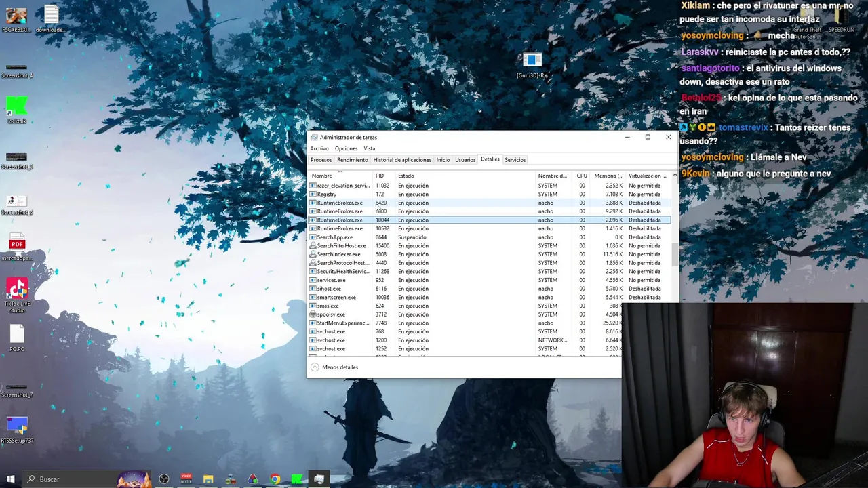Select the highlighted RuntimeBroker.exe PID 10044 row
Image resolution: width=868 pixels, height=488 pixels.
click(490, 220)
